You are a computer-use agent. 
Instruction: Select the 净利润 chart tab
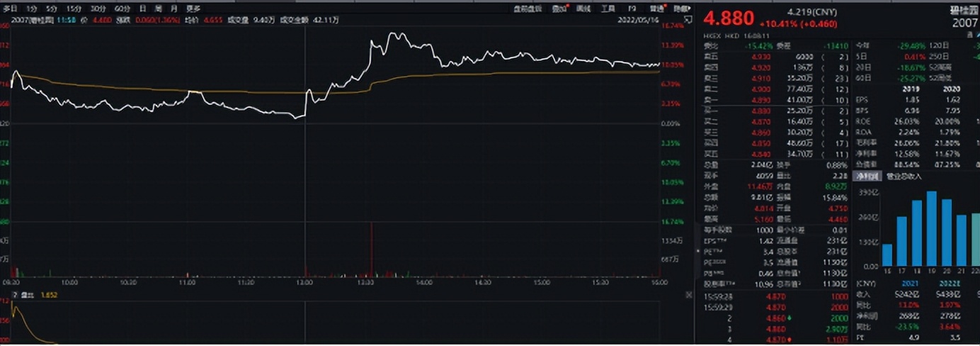point(867,176)
